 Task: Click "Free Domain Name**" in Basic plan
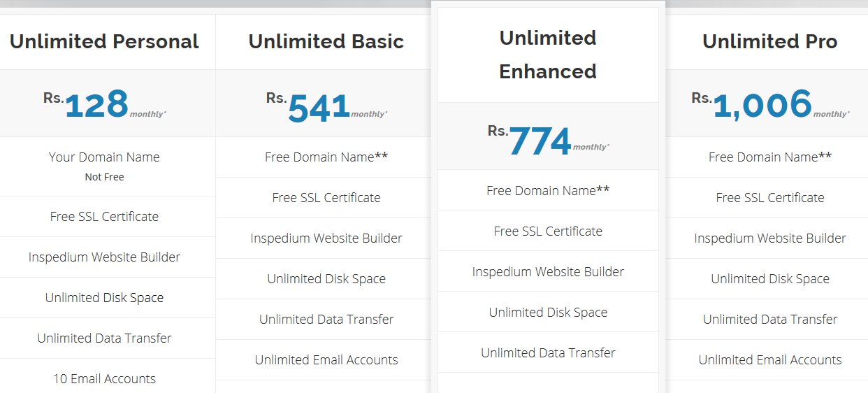pos(326,157)
